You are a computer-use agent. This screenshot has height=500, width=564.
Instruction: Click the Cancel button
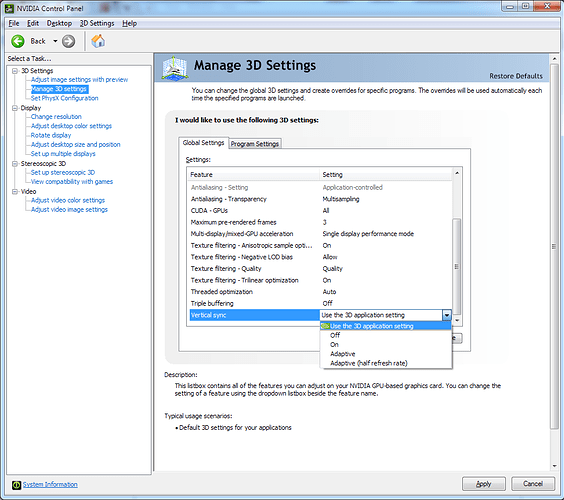(x=533, y=484)
